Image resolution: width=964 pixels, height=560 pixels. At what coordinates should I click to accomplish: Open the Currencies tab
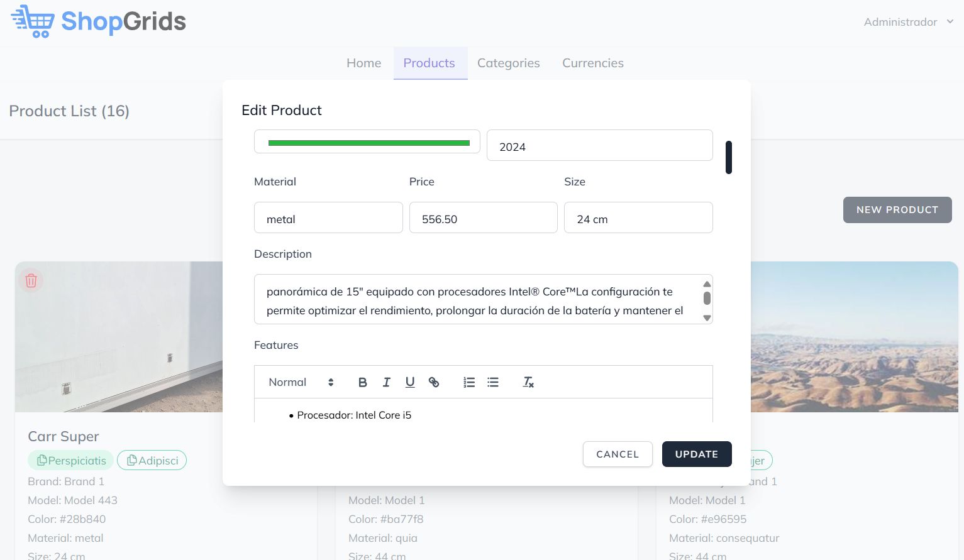click(x=592, y=63)
